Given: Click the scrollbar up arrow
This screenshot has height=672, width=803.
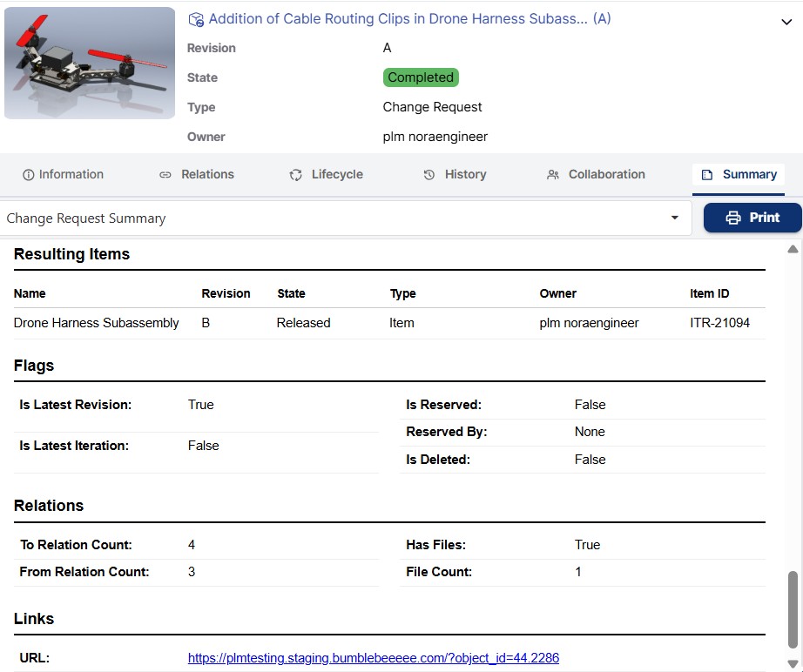Looking at the screenshot, I should (x=793, y=250).
